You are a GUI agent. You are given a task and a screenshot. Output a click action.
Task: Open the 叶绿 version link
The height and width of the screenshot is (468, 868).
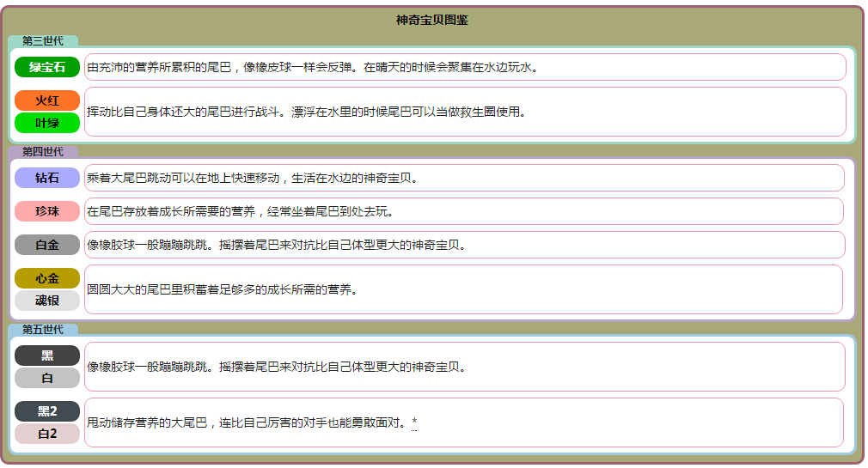[47, 123]
